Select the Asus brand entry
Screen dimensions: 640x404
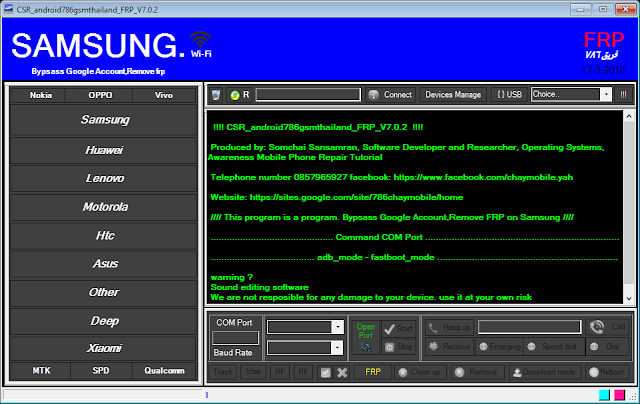click(x=104, y=264)
